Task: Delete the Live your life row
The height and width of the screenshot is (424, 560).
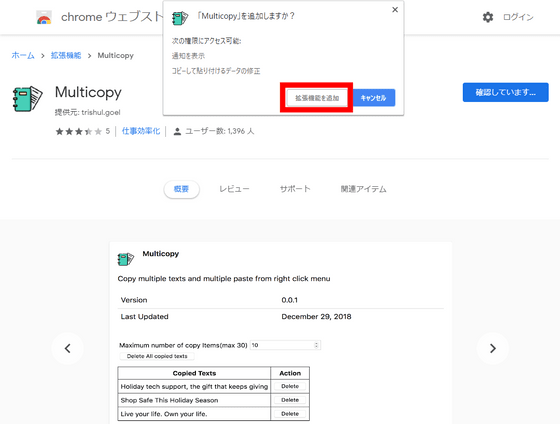Action: [290, 414]
